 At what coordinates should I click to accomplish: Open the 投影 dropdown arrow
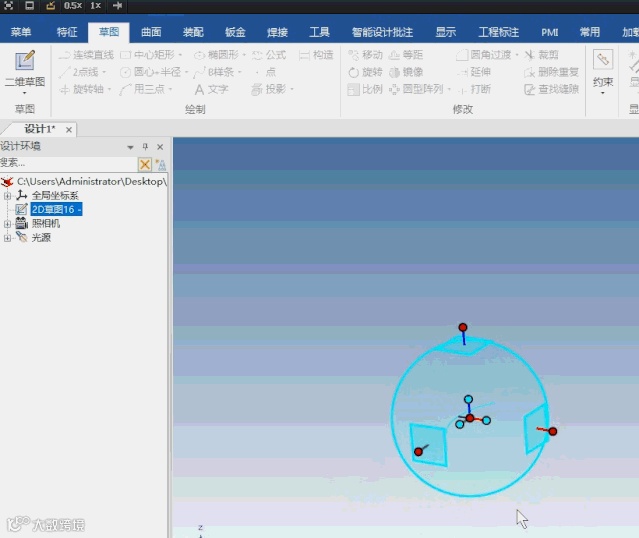tap(292, 89)
